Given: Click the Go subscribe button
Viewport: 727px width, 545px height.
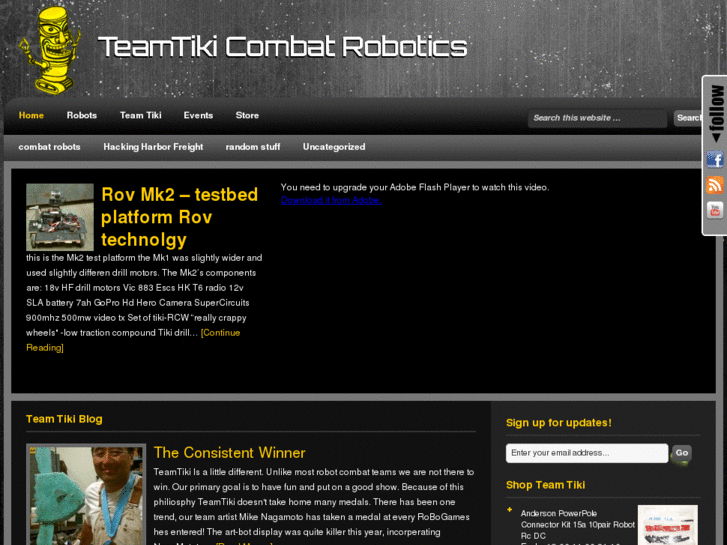Looking at the screenshot, I should pos(682,453).
